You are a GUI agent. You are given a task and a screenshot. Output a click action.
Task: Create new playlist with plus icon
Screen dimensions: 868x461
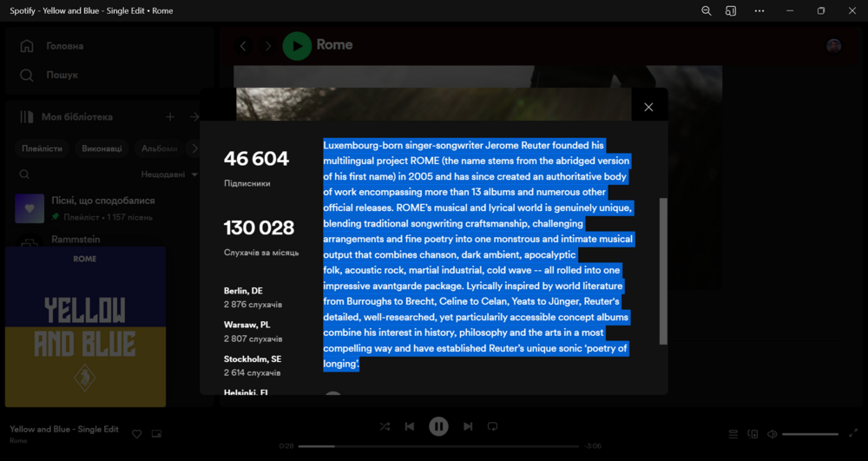pos(170,117)
